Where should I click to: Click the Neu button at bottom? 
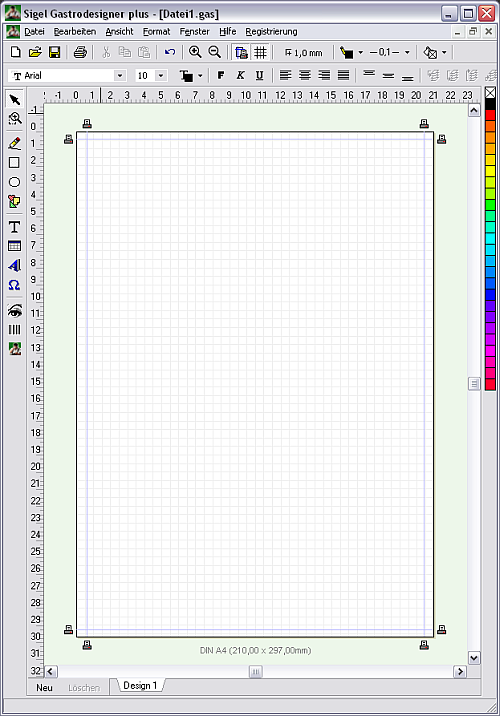(44, 688)
